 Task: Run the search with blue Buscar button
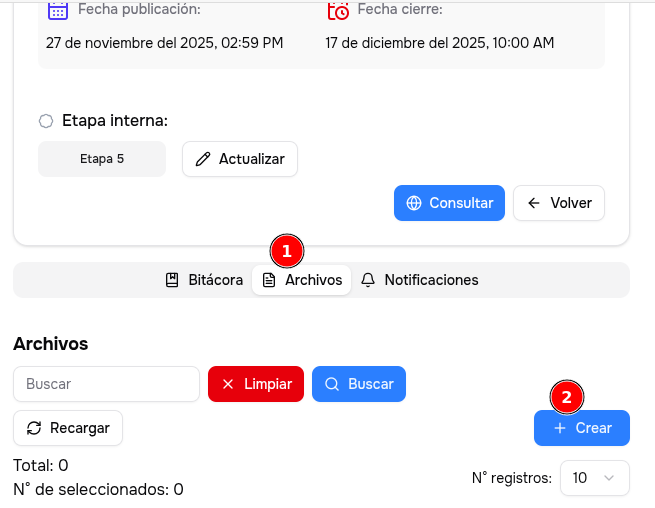click(x=359, y=384)
